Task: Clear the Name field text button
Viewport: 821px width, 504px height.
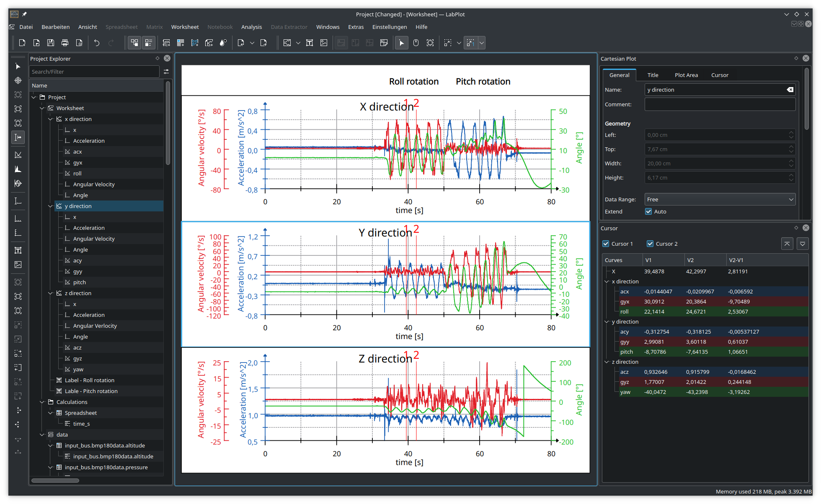Action: (790, 90)
